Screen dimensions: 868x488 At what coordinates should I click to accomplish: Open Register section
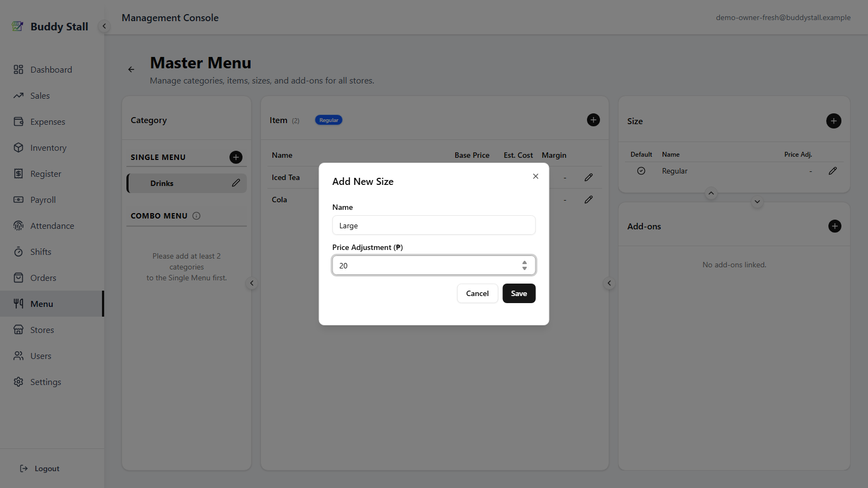tap(52, 174)
